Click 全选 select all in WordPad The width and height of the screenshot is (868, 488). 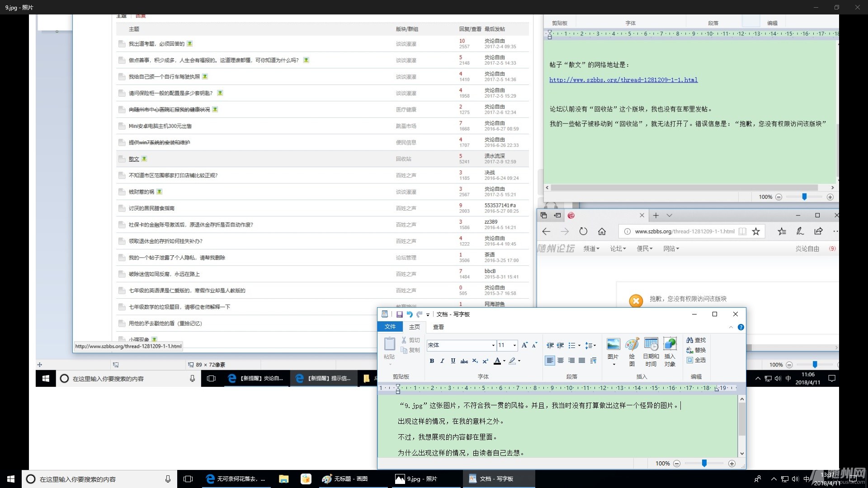[696, 360]
